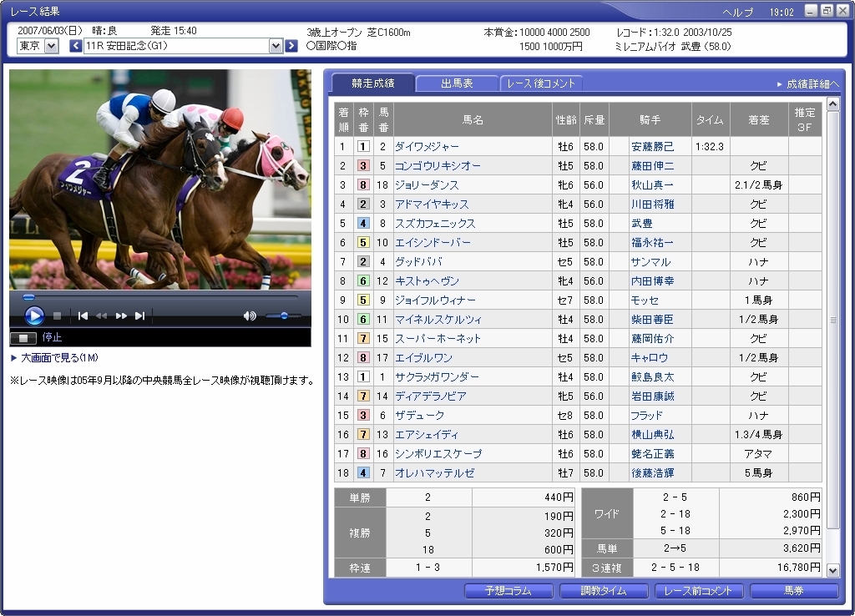Image resolution: width=855 pixels, height=616 pixels.
Task: Click the race video thumbnail image
Action: [x=160, y=179]
